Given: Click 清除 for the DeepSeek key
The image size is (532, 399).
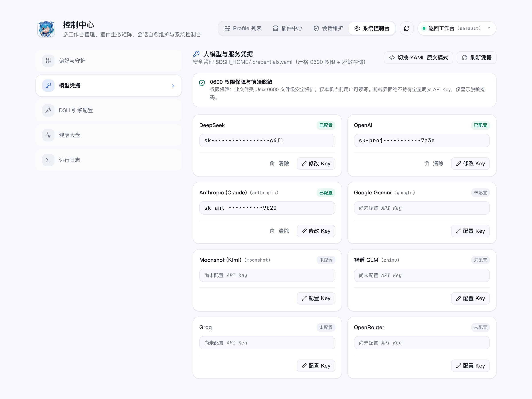Looking at the screenshot, I should [x=279, y=164].
